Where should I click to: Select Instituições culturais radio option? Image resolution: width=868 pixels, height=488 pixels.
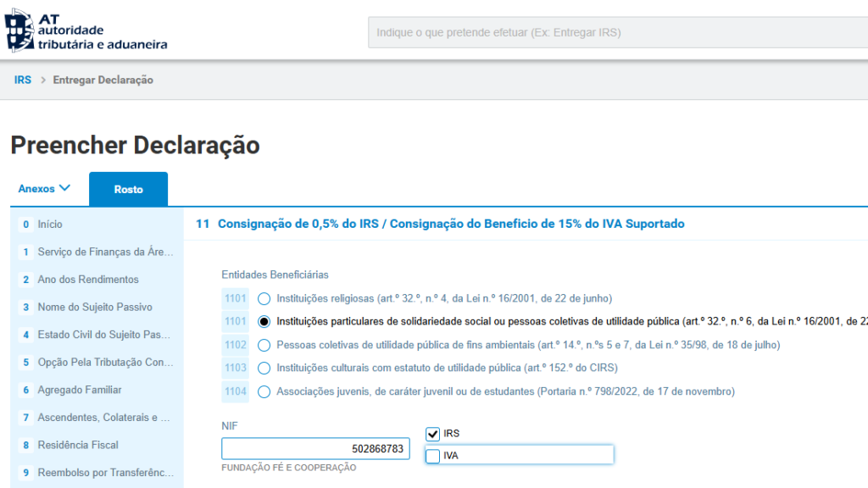(264, 368)
